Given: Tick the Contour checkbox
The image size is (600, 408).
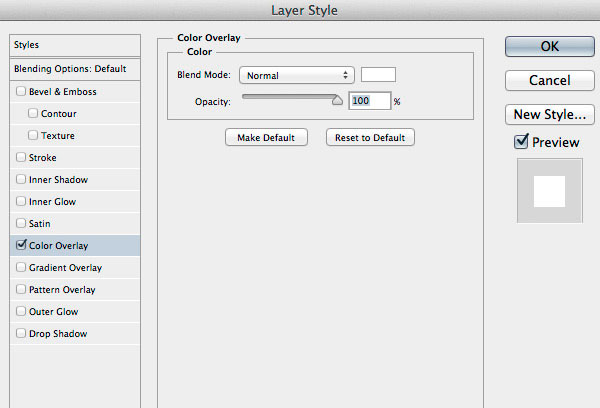Looking at the screenshot, I should [x=33, y=113].
